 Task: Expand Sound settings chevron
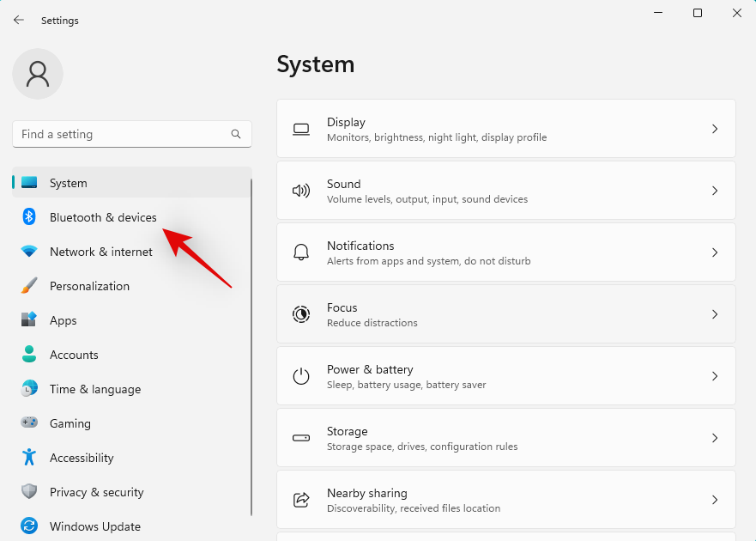715,191
